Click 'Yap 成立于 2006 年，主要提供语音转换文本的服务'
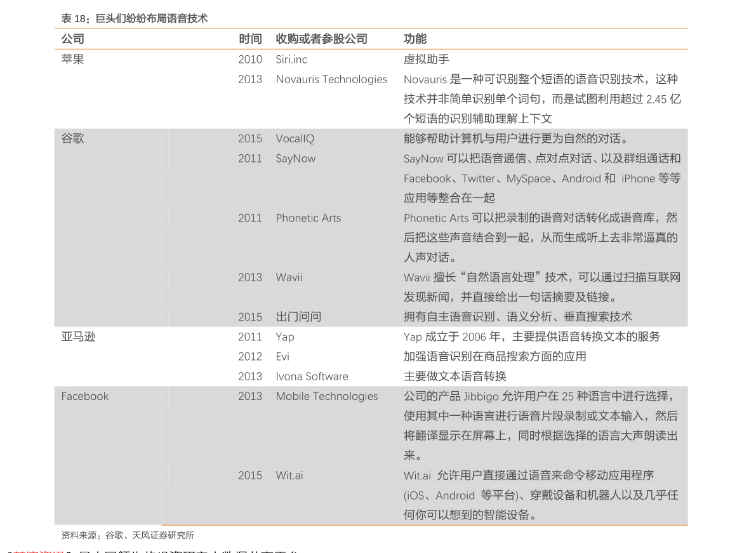 click(532, 336)
